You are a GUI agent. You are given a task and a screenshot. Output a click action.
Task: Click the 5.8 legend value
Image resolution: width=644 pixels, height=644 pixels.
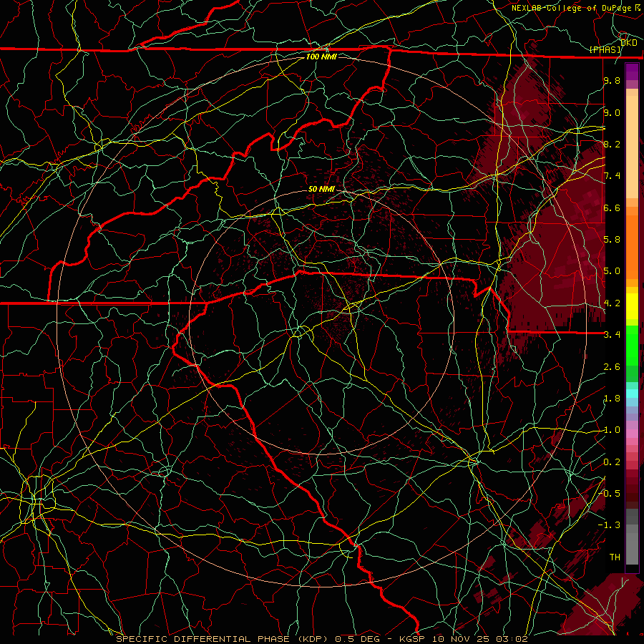tap(612, 240)
